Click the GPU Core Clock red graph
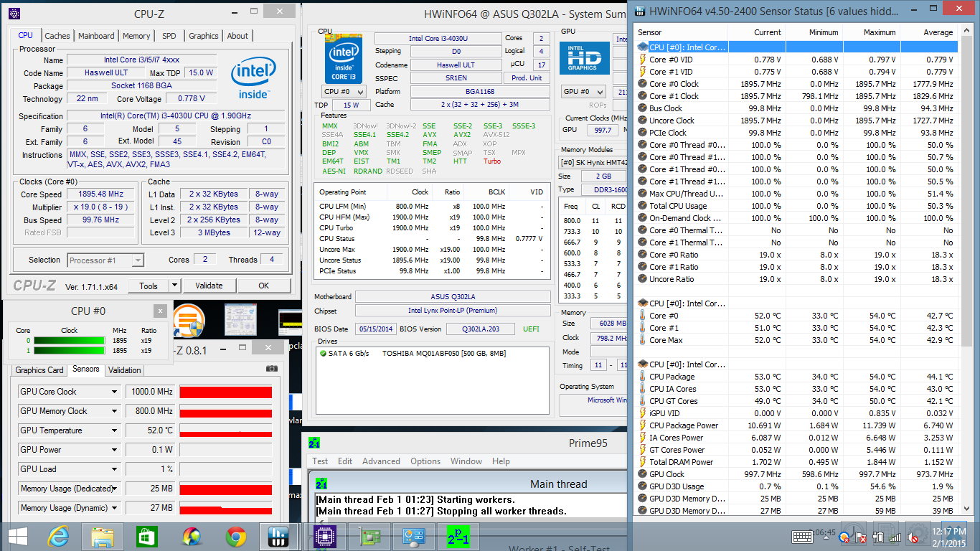980x551 pixels. [225, 392]
